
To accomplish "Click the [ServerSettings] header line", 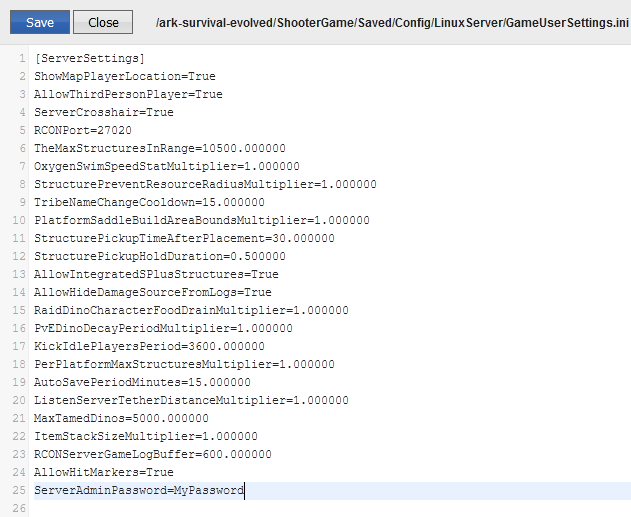I will (x=89, y=58).
